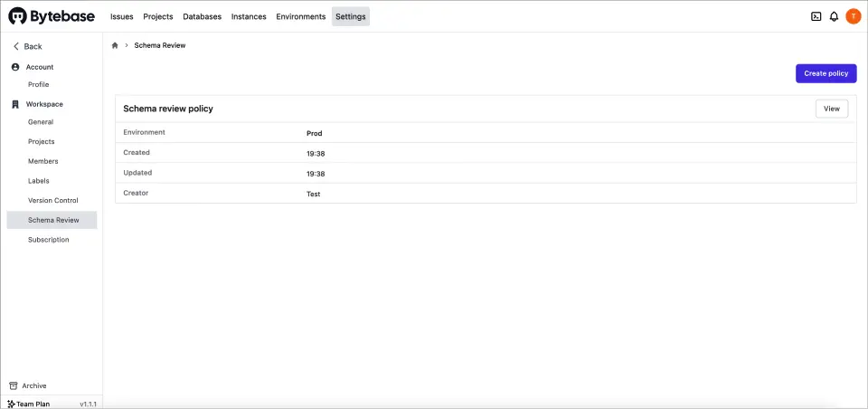Screen dimensions: 868x409
Task: Click the Back arrow icon
Action: coord(15,46)
